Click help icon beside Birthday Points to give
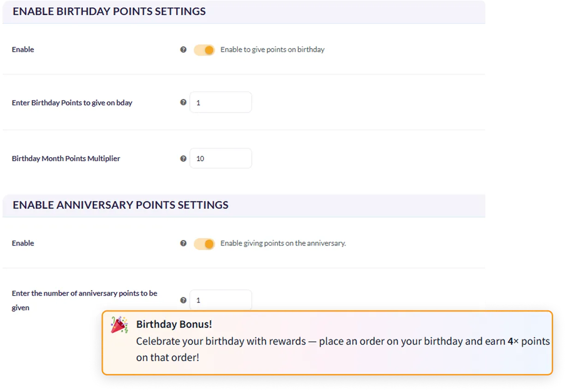Viewport: 567px width, 392px height. 183,103
